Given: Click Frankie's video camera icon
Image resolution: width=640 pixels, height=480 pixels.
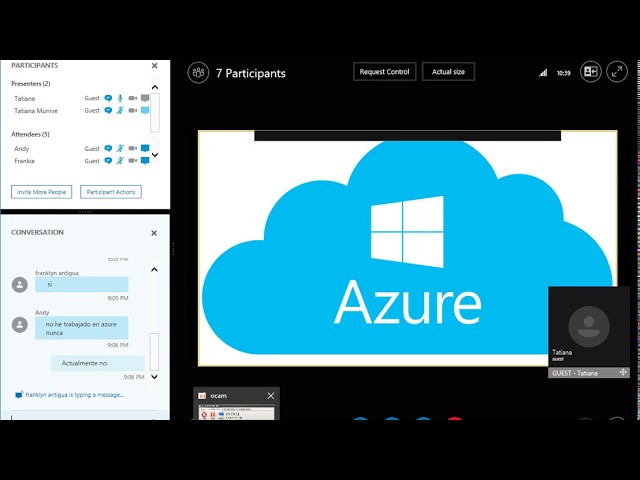Looking at the screenshot, I should coord(133,161).
